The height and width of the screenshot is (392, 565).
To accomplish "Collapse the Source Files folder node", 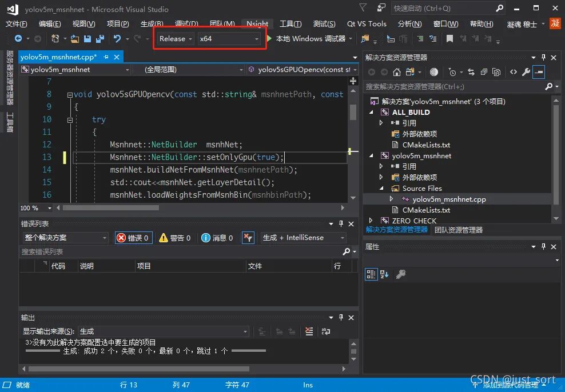I will (x=381, y=188).
